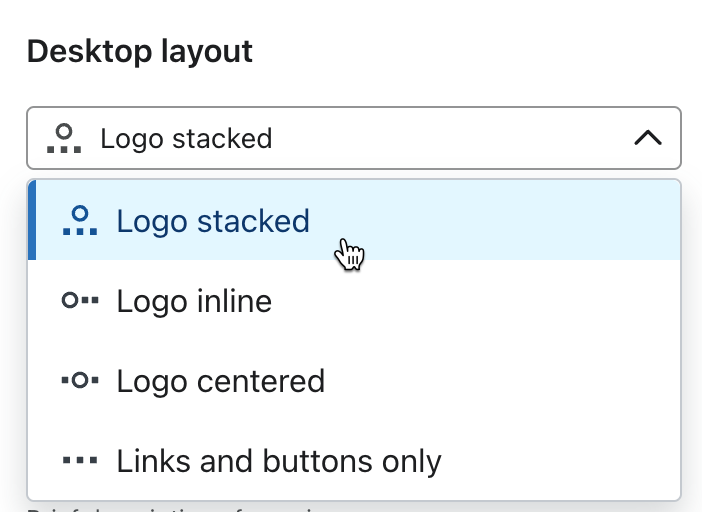
Task: Click the Desktop layout select field
Action: (354, 138)
